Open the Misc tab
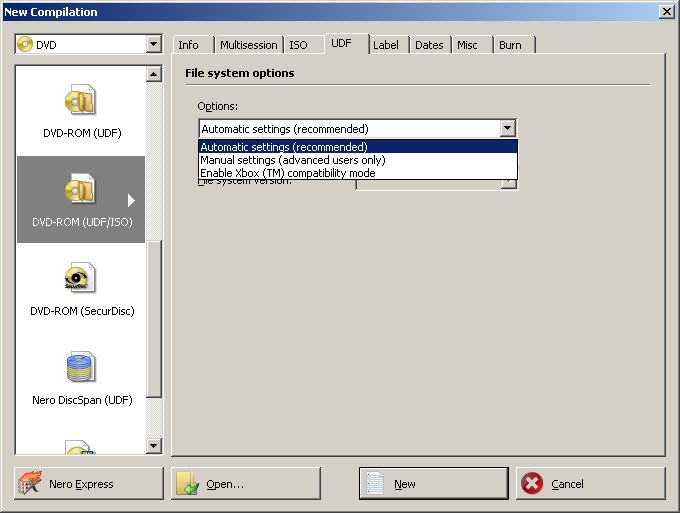The width and height of the screenshot is (680, 513). point(472,45)
